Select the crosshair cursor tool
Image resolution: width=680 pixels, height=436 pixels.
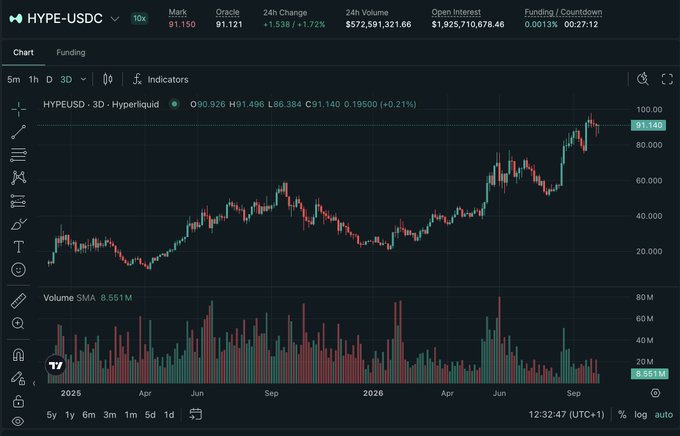coord(18,109)
